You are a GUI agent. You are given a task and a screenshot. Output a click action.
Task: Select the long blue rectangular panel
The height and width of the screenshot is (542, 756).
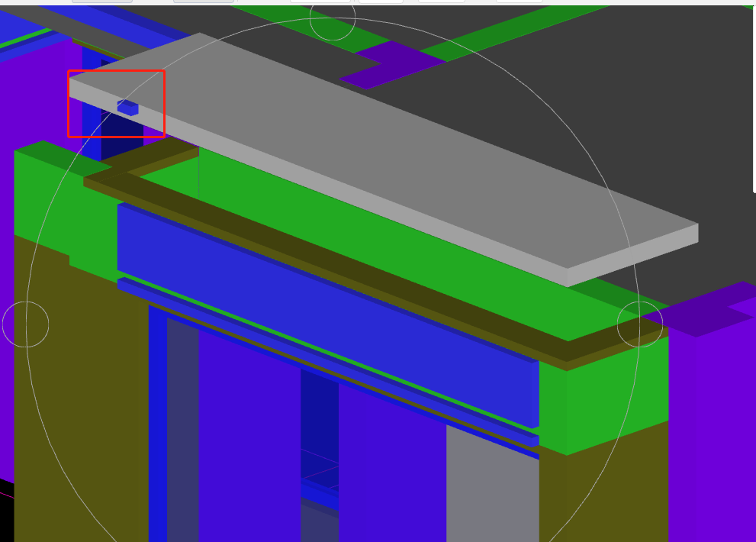click(328, 316)
